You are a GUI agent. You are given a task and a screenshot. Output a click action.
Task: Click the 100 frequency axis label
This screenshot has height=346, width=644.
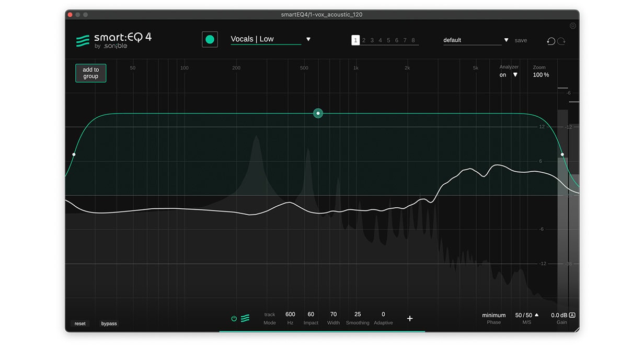pos(185,68)
